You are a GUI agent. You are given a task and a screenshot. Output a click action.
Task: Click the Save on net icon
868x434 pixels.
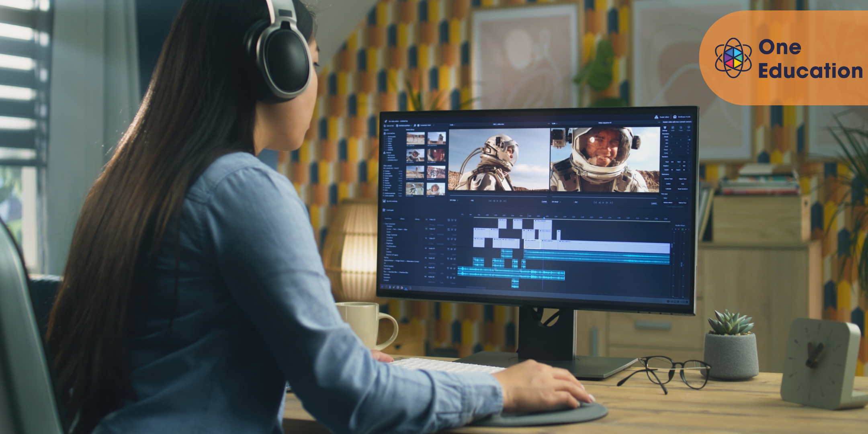(x=385, y=126)
